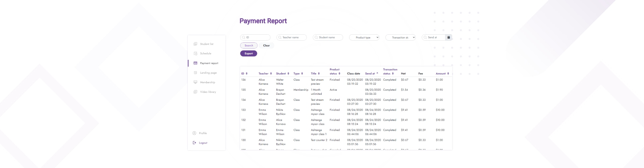
Task: Click the Video library play icon
Action: 195,92
